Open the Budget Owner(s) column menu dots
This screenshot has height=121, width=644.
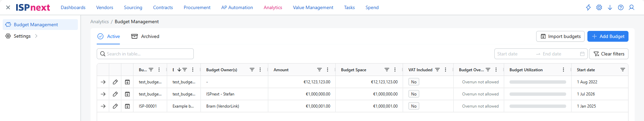pyautogui.click(x=260, y=70)
